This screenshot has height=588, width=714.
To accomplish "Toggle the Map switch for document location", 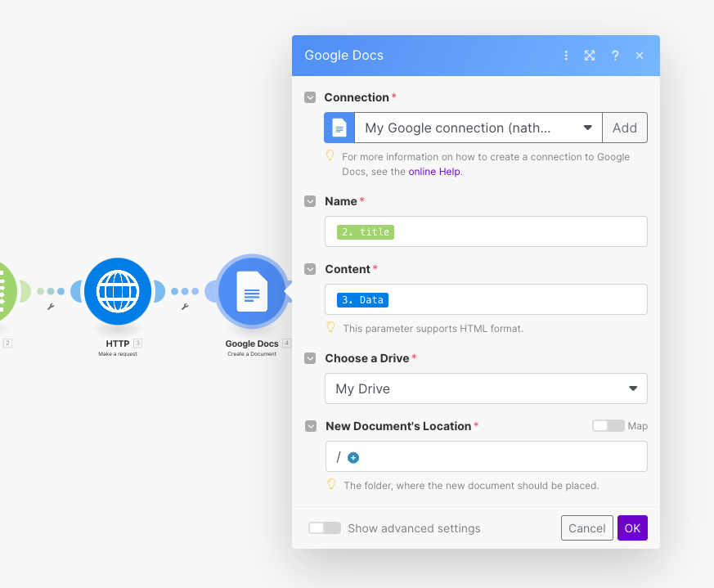I will tap(608, 426).
